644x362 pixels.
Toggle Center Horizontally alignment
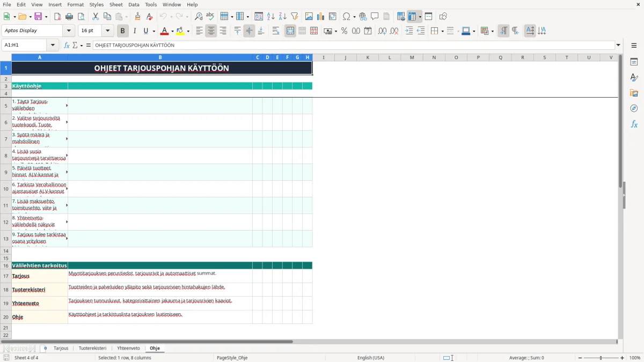point(211,31)
